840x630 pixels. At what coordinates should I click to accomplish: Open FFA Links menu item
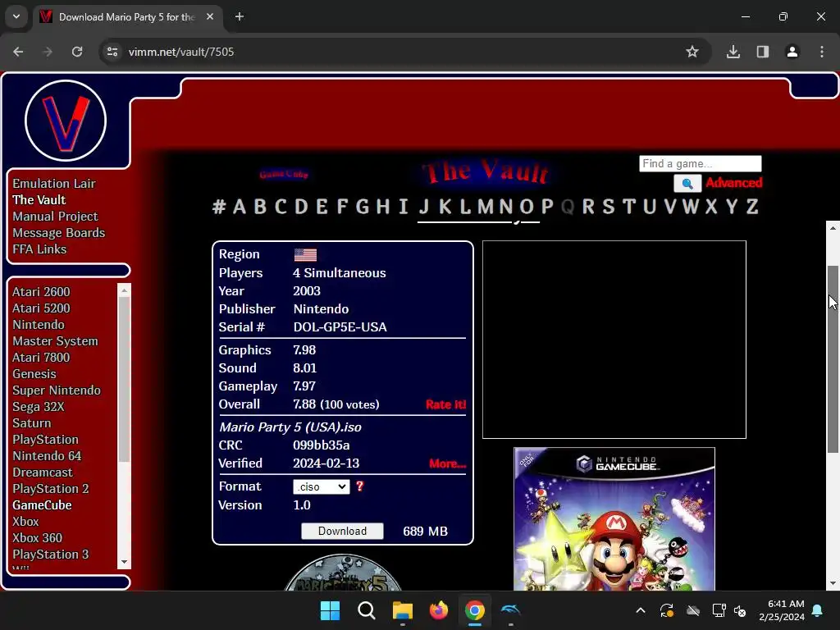click(x=39, y=249)
